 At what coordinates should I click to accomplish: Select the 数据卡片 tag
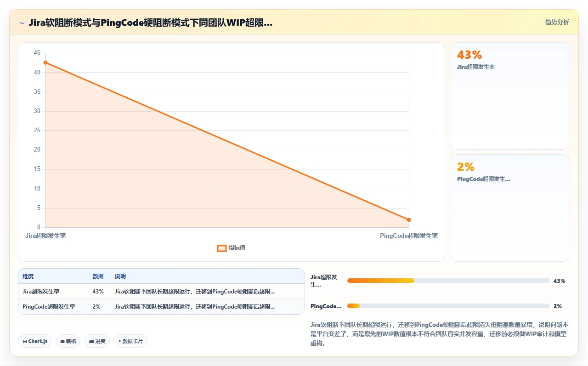click(x=130, y=341)
